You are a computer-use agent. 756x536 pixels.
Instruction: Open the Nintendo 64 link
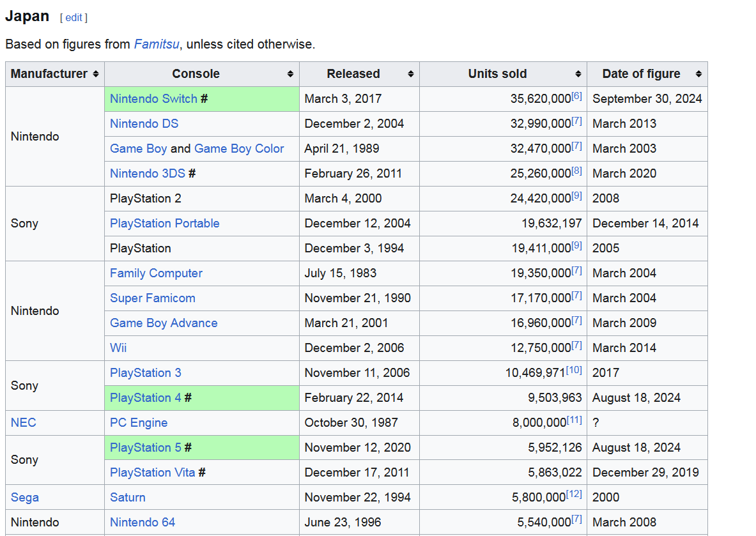point(143,523)
